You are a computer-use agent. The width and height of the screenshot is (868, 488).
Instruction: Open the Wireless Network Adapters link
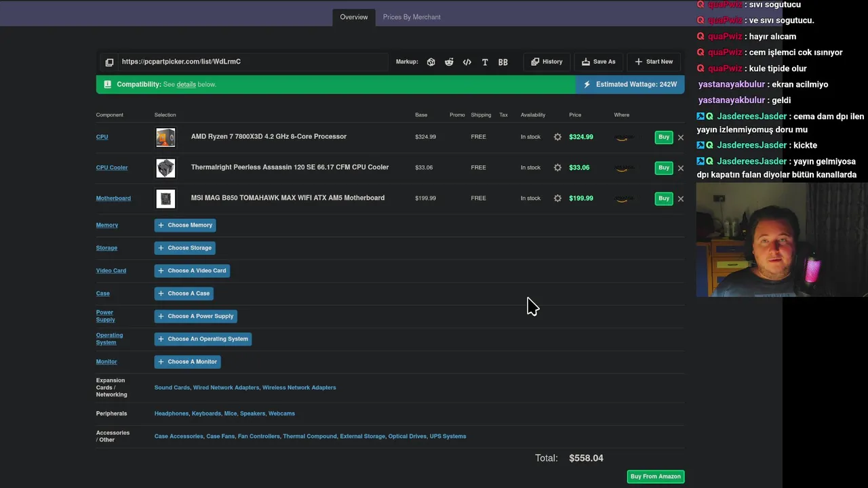tap(299, 388)
